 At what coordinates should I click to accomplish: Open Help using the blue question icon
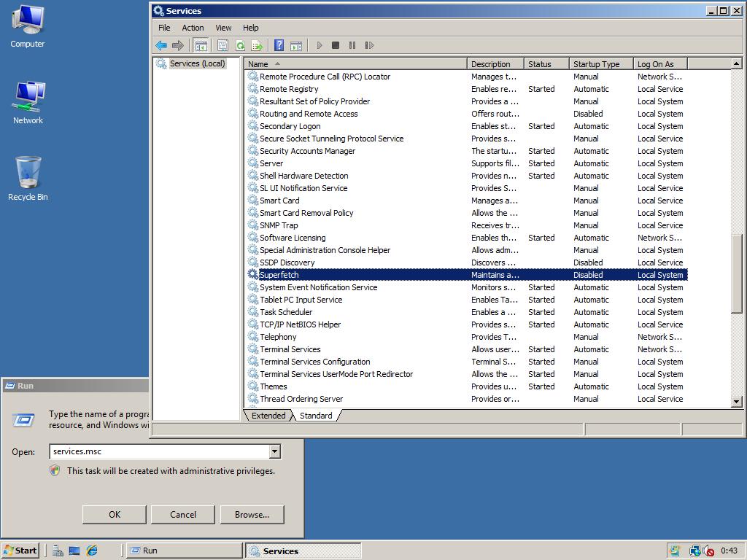279,46
